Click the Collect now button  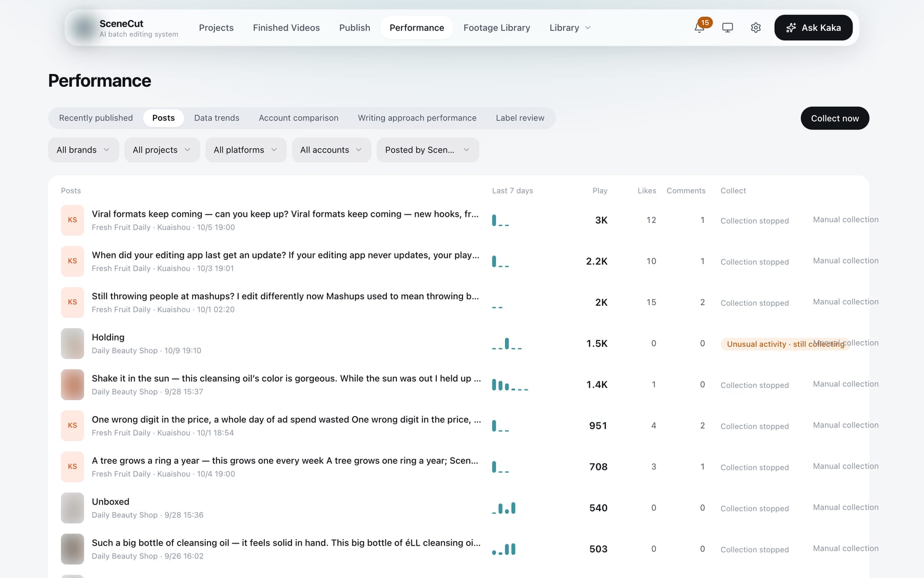coord(835,118)
